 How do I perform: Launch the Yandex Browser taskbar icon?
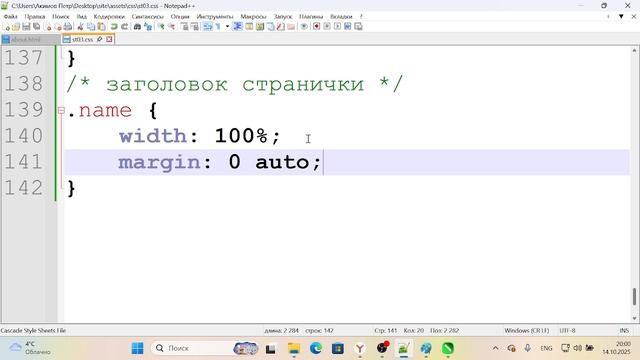point(360,348)
